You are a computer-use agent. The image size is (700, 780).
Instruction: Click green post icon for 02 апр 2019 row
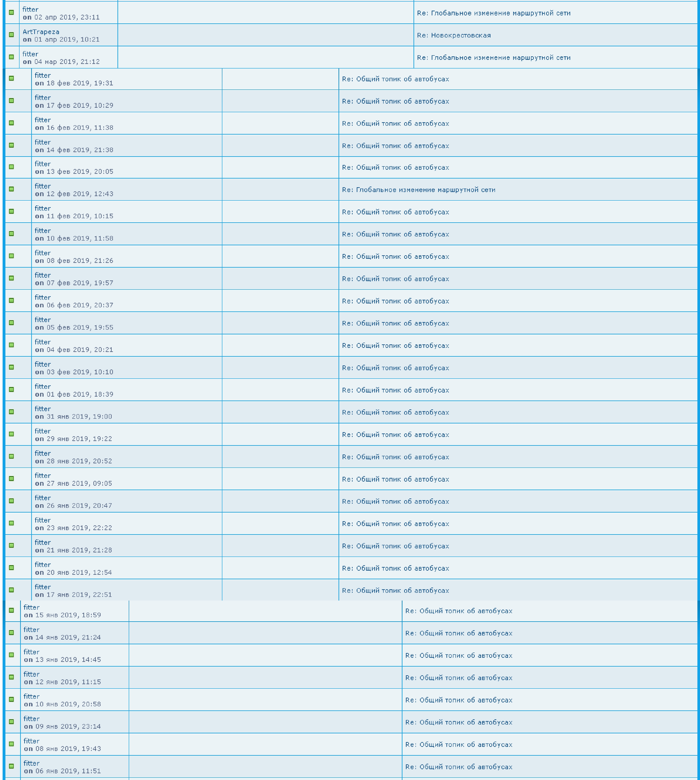(11, 12)
